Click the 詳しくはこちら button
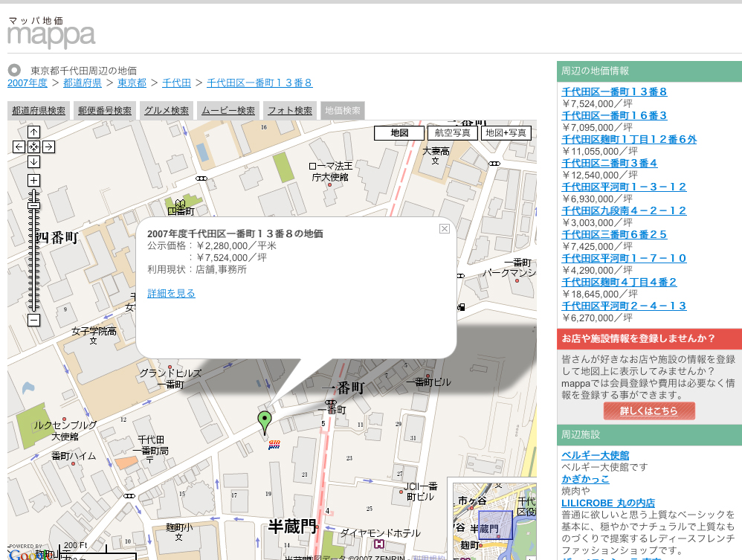 pos(649,411)
